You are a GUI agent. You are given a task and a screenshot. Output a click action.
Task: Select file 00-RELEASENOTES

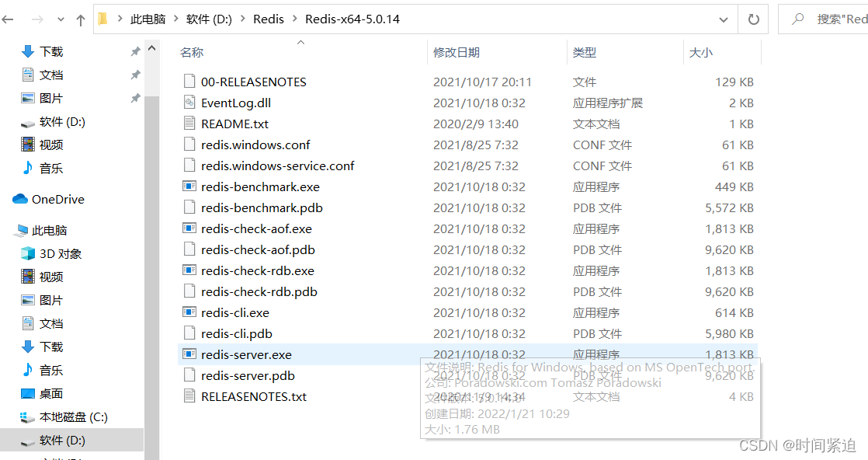coord(254,82)
